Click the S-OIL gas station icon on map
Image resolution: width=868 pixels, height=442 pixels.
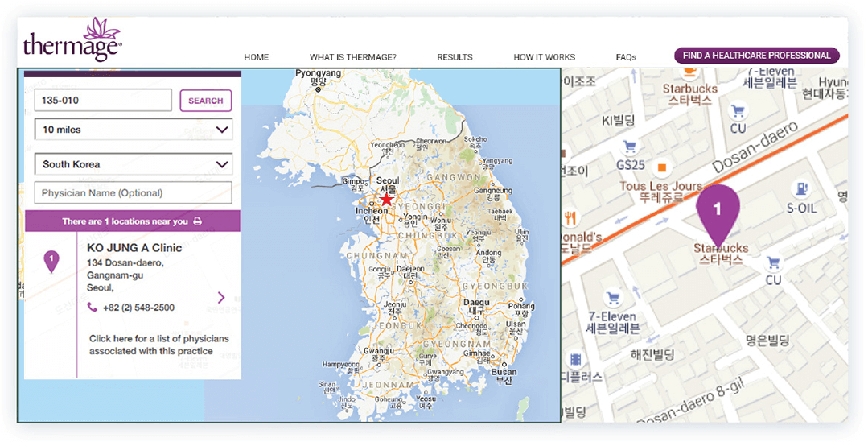800,190
